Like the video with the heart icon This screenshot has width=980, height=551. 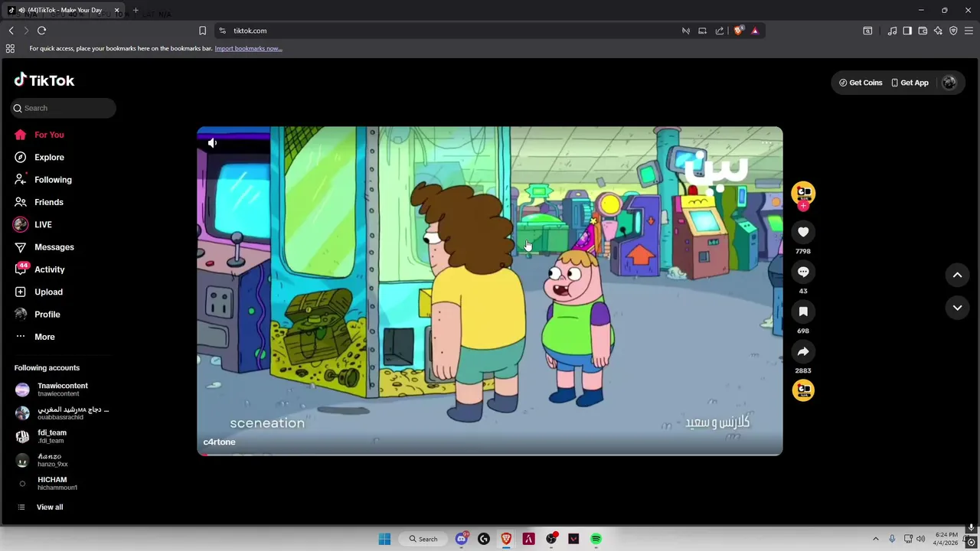(803, 232)
